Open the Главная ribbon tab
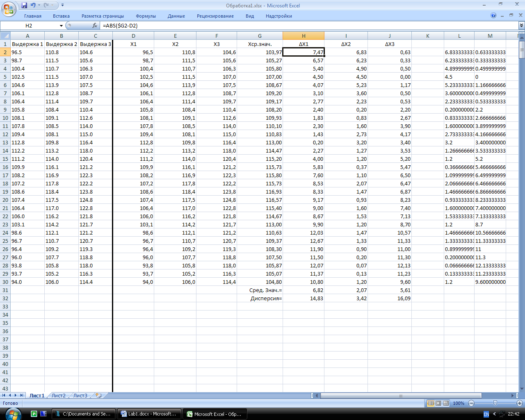This screenshot has height=420, width=525. [33, 16]
